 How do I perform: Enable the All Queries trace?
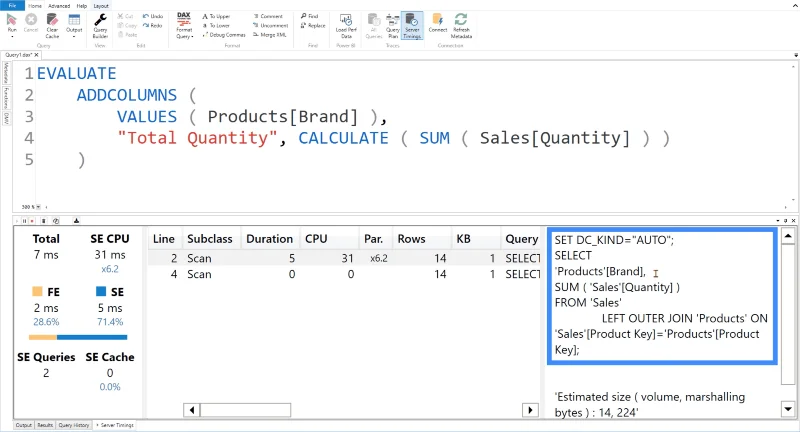click(373, 26)
